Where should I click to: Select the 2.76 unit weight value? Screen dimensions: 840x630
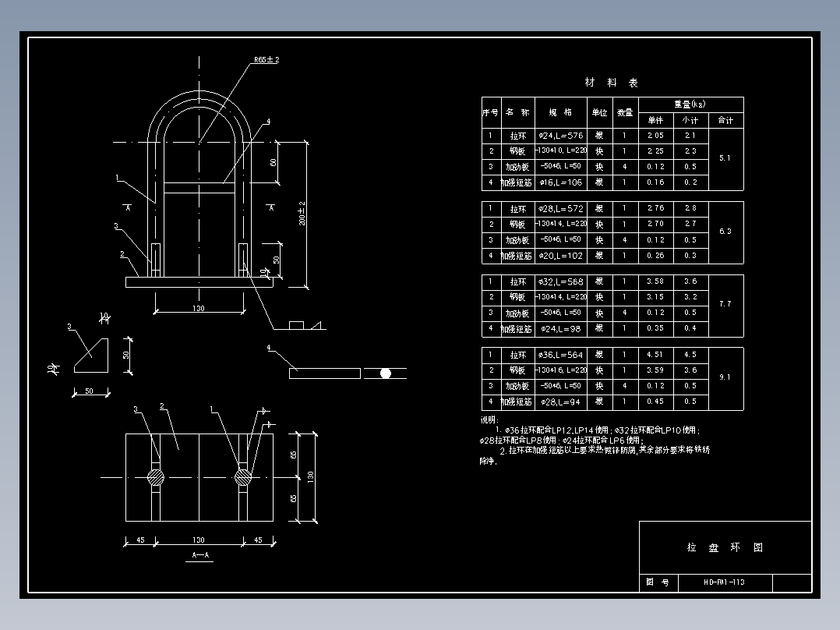pos(656,208)
